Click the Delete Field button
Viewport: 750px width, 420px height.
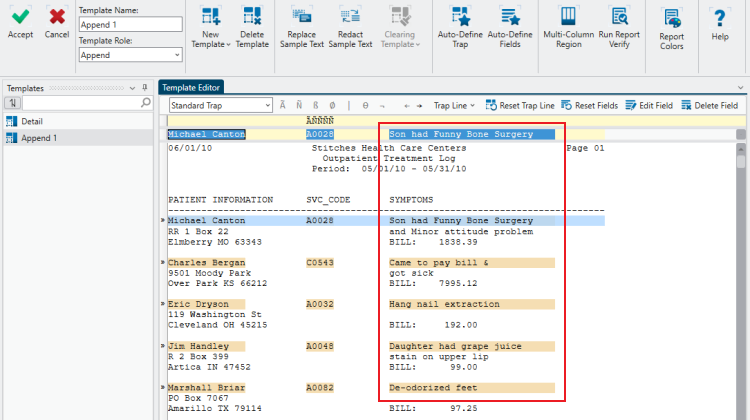[x=709, y=105]
